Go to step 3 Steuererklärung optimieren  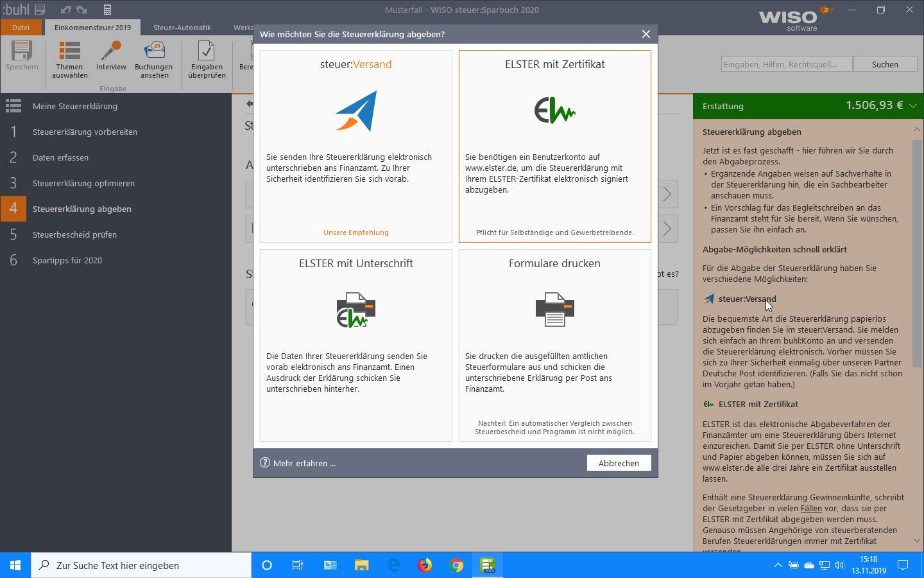pyautogui.click(x=116, y=183)
